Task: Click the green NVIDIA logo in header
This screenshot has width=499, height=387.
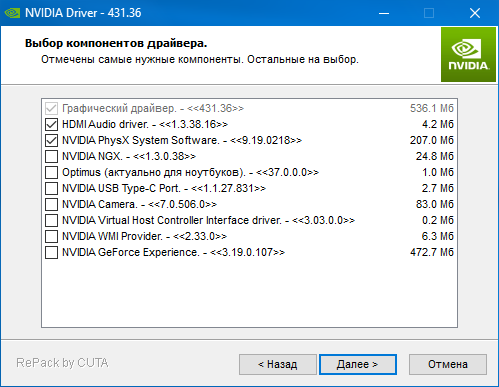Action: pos(468,55)
